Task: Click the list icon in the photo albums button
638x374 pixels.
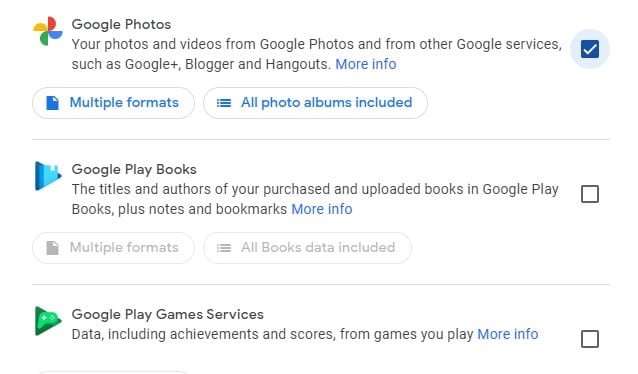Action: click(x=224, y=103)
